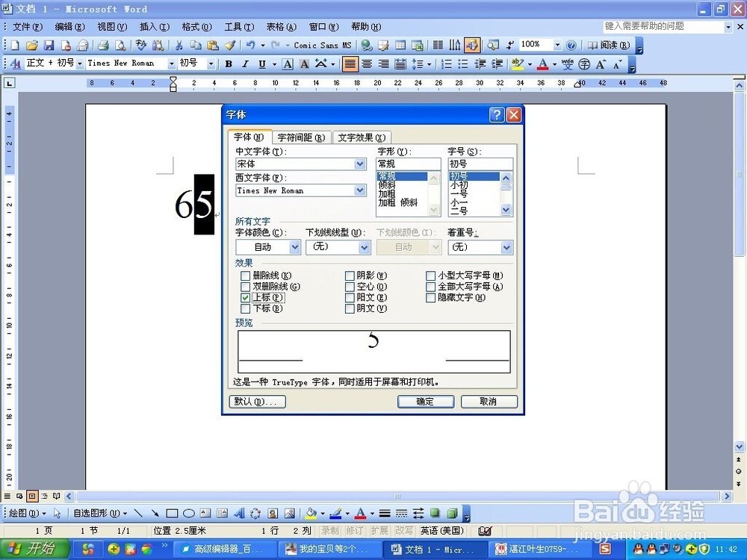Select the oval shape tool in drawing toolbar

(x=187, y=514)
